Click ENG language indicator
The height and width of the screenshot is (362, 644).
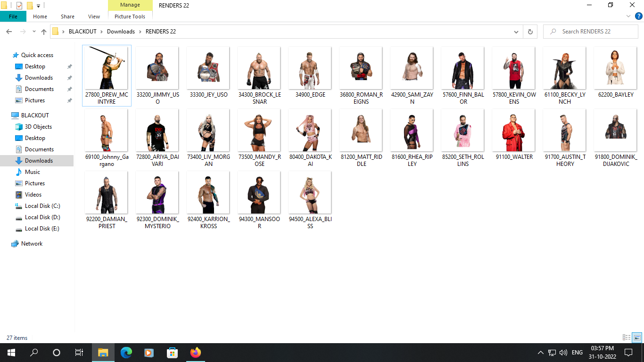[577, 353]
